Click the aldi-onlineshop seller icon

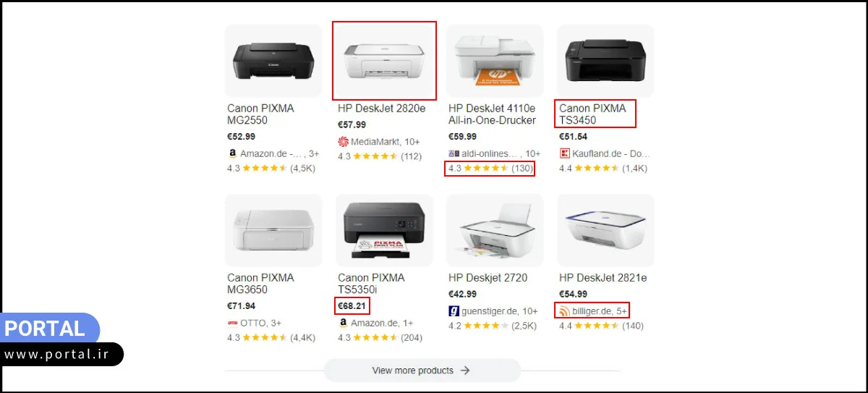point(454,153)
